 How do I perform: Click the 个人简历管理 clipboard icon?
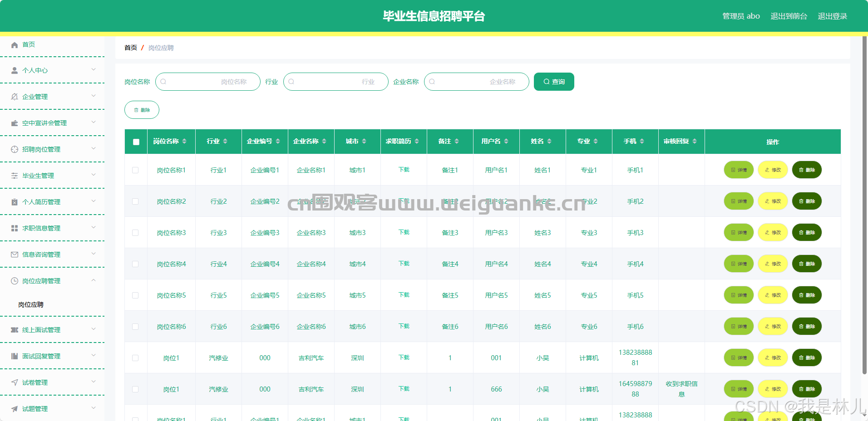(x=15, y=202)
